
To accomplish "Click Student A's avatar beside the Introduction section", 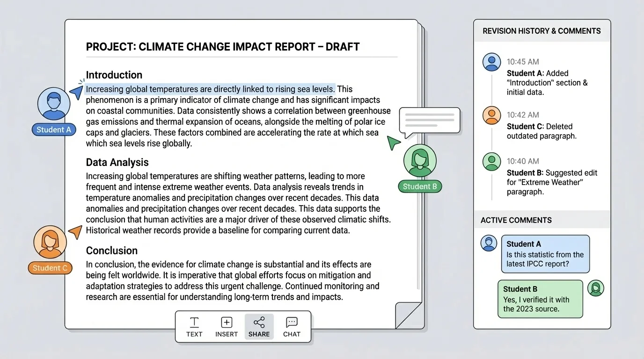I will (53, 103).
